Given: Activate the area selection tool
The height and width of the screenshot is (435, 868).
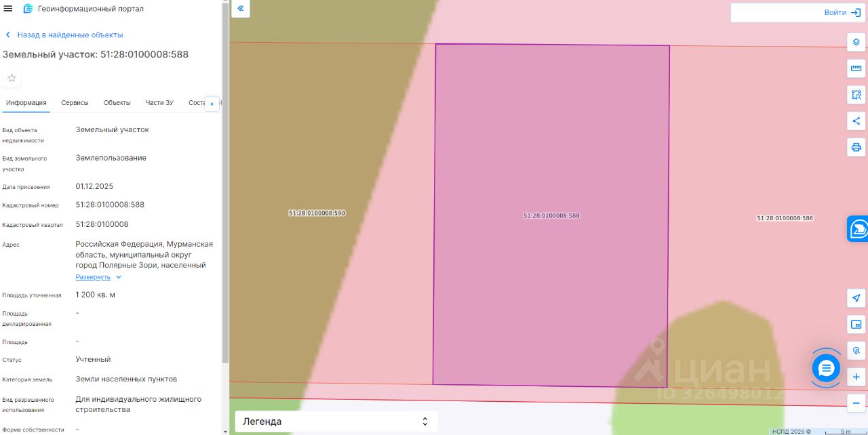Looking at the screenshot, I should tap(856, 95).
